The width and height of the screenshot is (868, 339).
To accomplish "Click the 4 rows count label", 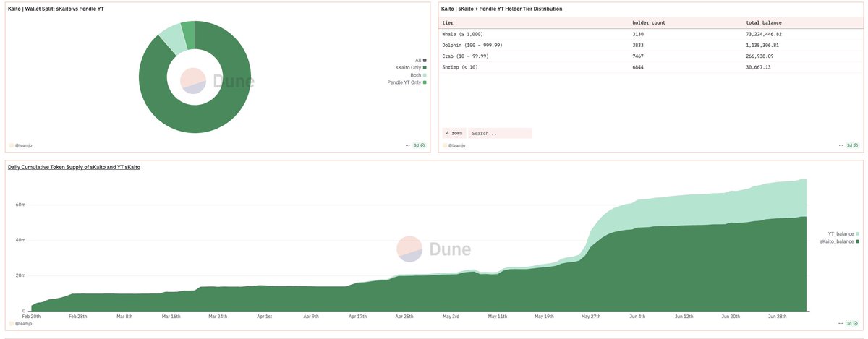I will pos(454,133).
